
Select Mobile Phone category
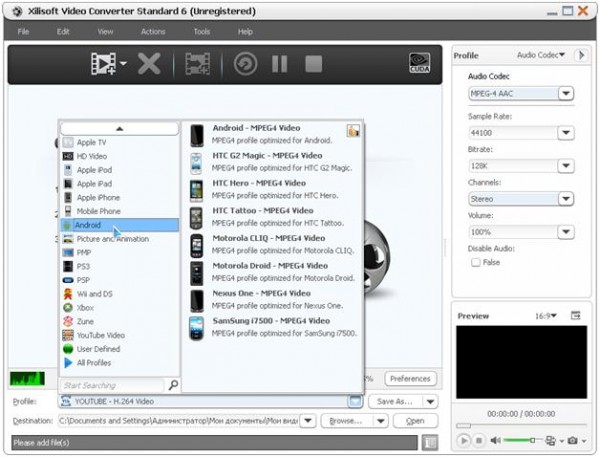(x=120, y=211)
